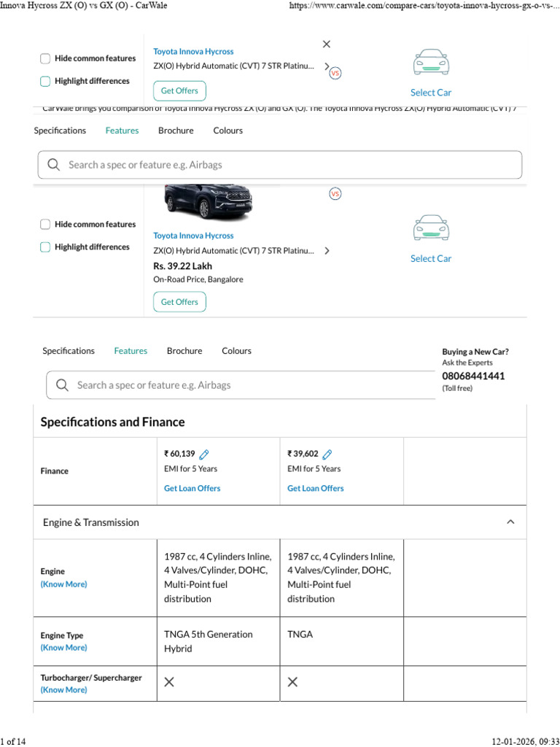
Task: Click the pencil icon next to ₹ 39,602 EMI
Action: point(327,454)
